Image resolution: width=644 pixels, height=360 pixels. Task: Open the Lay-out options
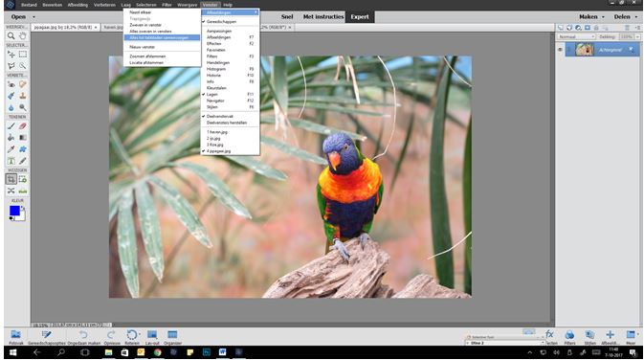(152, 337)
